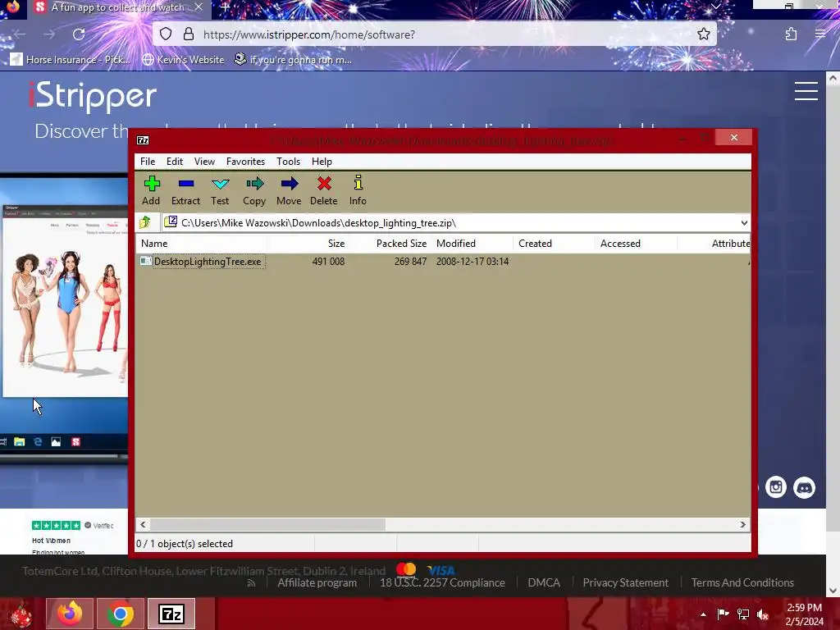Click the horizontal scrollbar thumb in 7-Zip
The height and width of the screenshot is (630, 840).
[x=267, y=524]
